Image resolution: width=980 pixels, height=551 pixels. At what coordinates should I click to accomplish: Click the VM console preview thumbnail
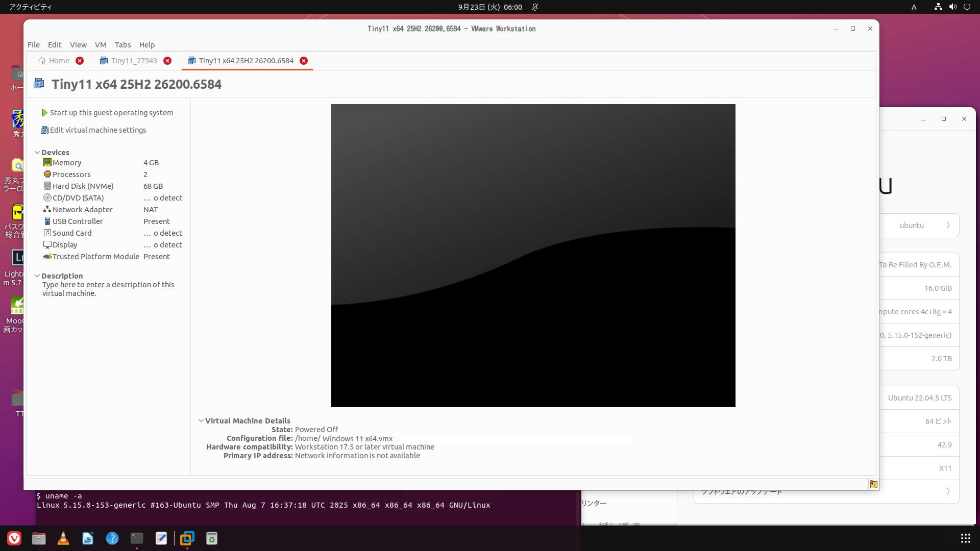(x=533, y=255)
